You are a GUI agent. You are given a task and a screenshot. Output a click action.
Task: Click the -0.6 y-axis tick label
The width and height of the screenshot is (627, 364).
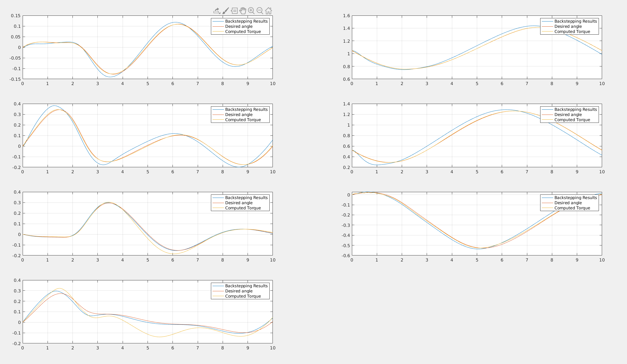click(x=345, y=255)
